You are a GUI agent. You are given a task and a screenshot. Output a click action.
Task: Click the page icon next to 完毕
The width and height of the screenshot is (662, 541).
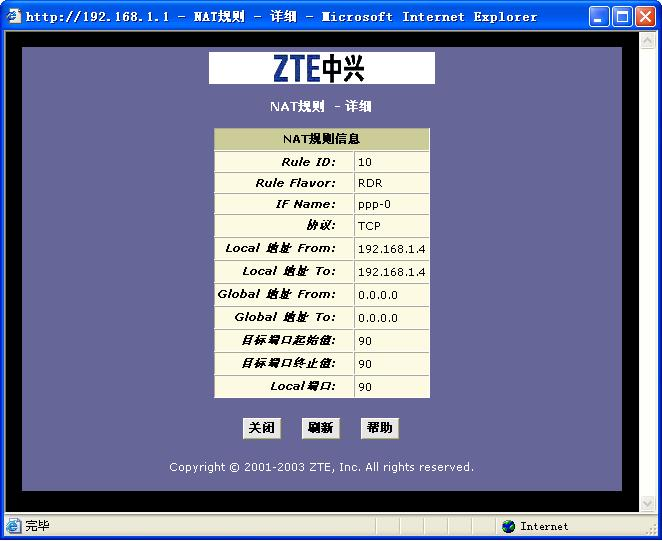[x=13, y=526]
